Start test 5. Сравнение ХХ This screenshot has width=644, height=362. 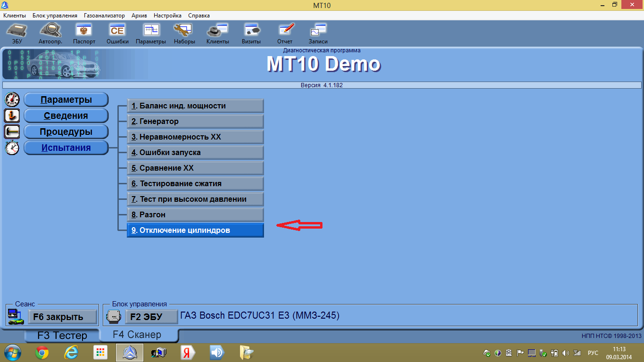(195, 168)
